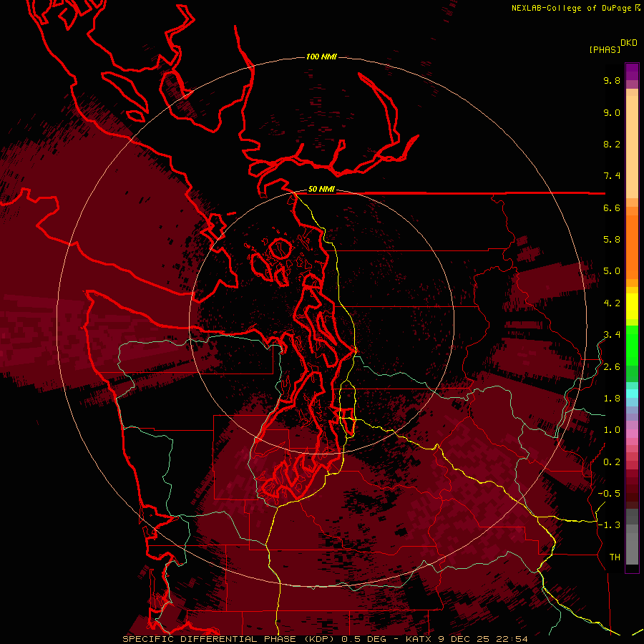
Task: Select the 9.0 scale value
Action: (x=612, y=112)
